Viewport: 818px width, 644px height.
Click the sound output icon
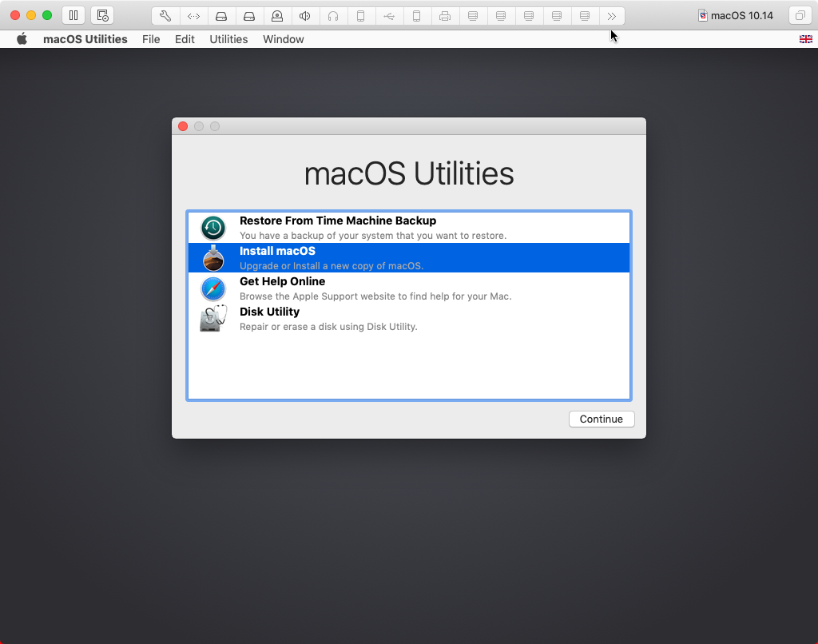coord(305,15)
